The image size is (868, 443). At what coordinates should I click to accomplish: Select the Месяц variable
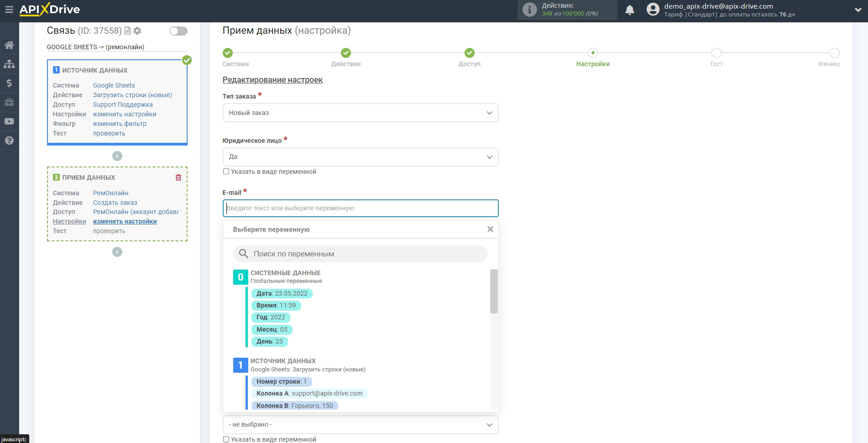[x=272, y=329]
